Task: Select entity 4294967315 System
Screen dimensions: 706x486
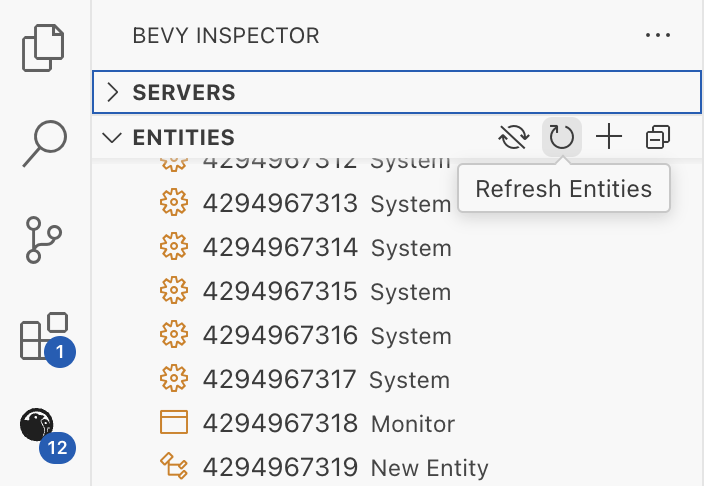Action: point(397,291)
